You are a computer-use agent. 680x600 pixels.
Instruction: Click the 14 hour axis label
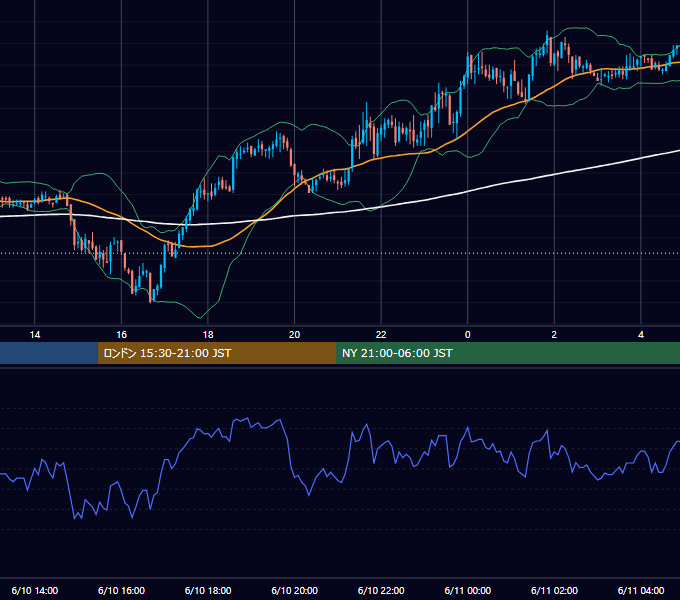coord(35,335)
